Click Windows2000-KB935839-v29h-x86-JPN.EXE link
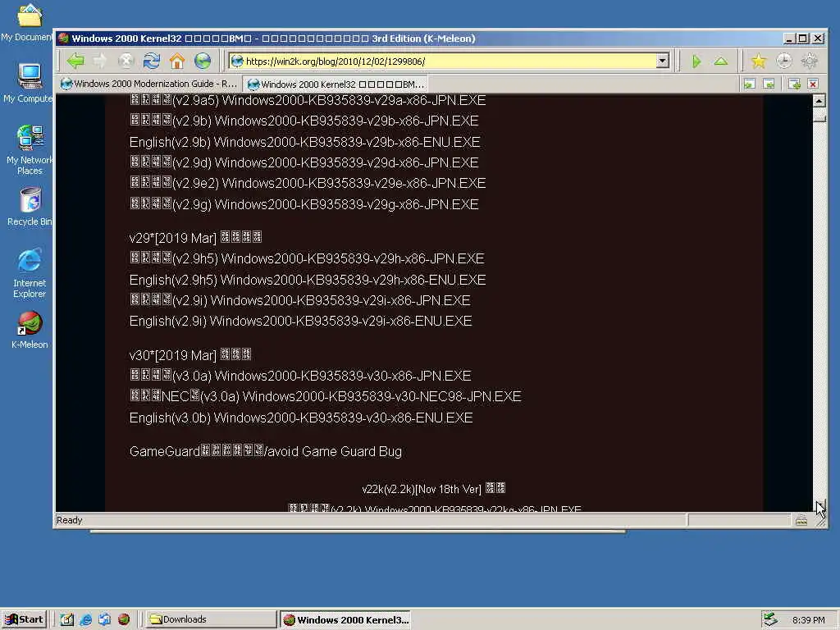The image size is (840, 630). click(353, 258)
